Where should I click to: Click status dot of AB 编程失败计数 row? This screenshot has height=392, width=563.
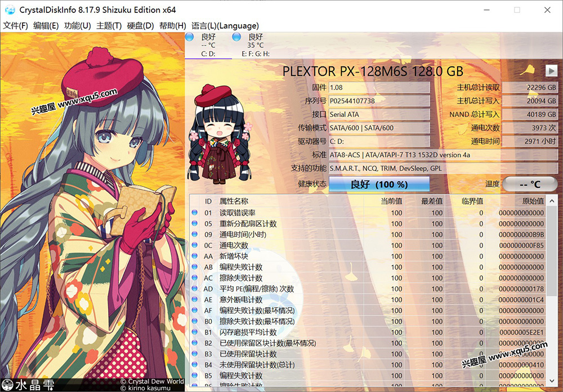coord(195,267)
